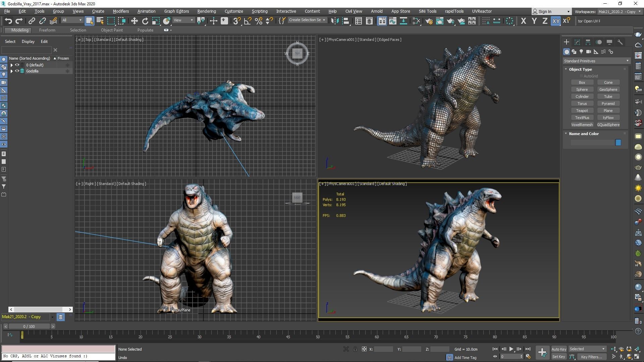Image resolution: width=644 pixels, height=362 pixels.
Task: Select Lights category in Create panel
Action: click(x=581, y=52)
